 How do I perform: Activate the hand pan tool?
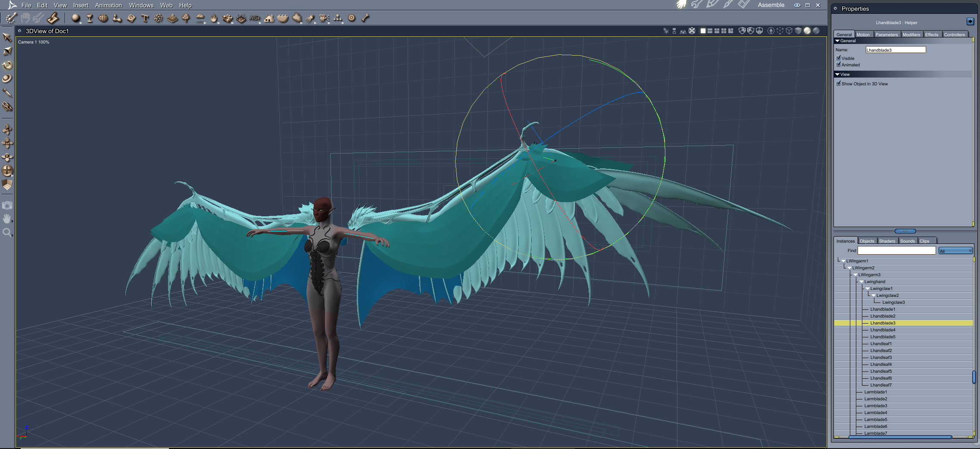7,219
